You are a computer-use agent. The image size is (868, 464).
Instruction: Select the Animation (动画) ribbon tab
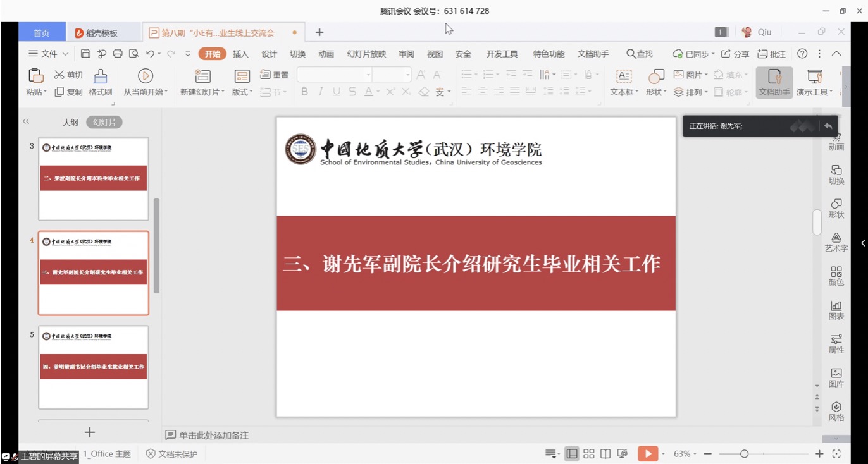point(326,54)
